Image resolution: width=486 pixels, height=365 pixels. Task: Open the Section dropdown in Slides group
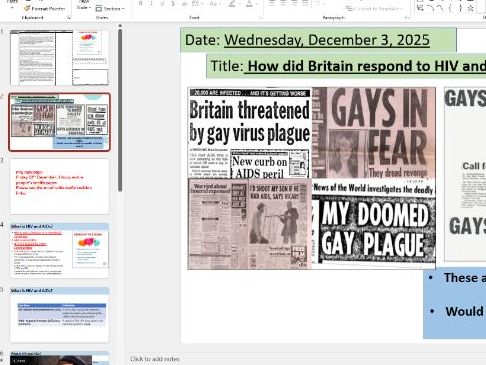(x=110, y=8)
